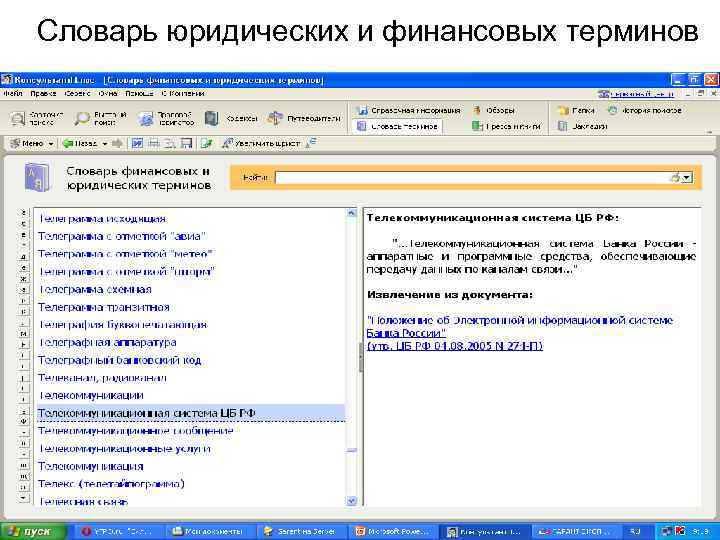720x540 pixels.
Task: Expand the search field dropdown arrow
Action: [687, 178]
